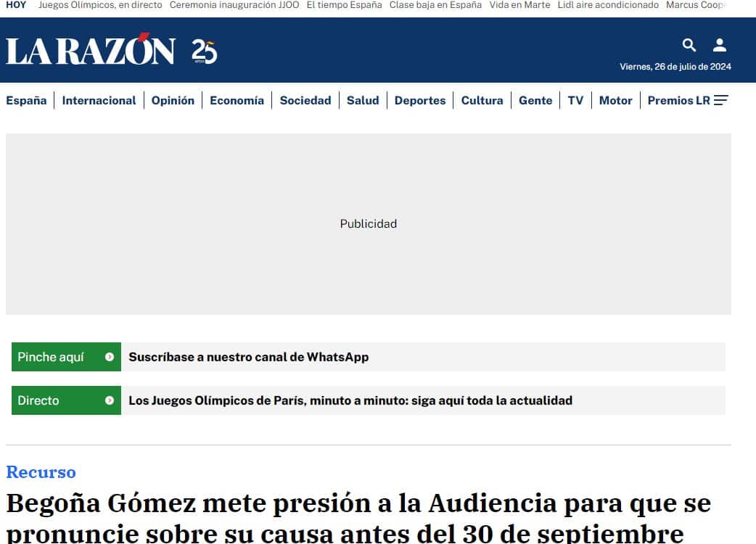Image resolution: width=756 pixels, height=544 pixels.
Task: Select the Deportes section in the navigation
Action: pyautogui.click(x=420, y=100)
